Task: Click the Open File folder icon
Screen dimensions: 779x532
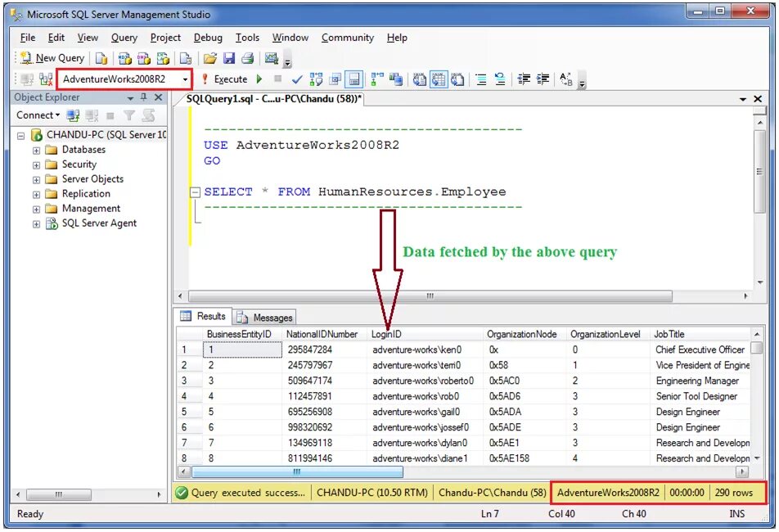Action: (x=210, y=59)
